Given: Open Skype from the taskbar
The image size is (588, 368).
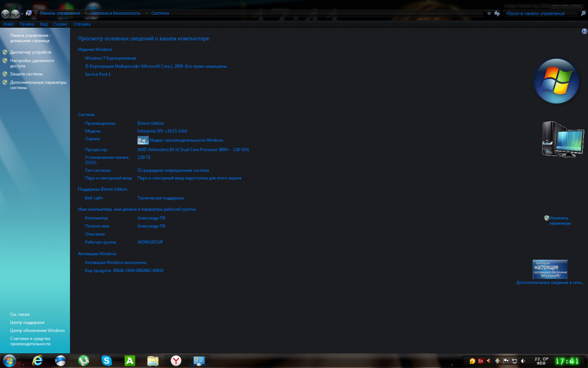Looking at the screenshot, I should (x=106, y=360).
